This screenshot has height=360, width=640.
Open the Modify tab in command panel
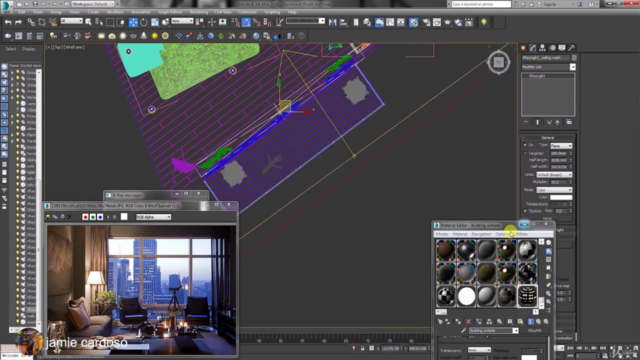pos(533,48)
